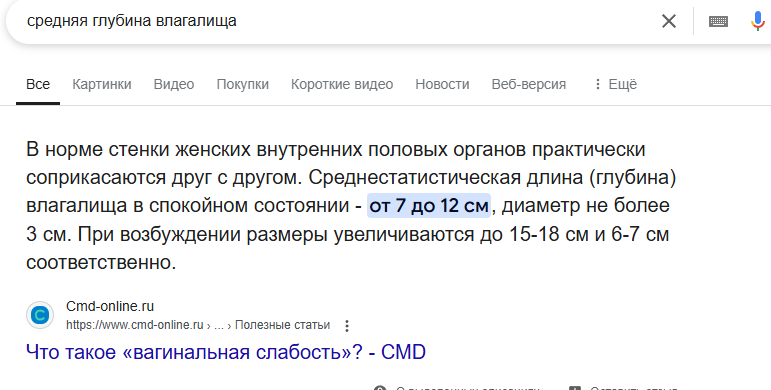Open link Что такое «вагинальная слабость»? - CMD
771x390 pixels.
pos(226,352)
